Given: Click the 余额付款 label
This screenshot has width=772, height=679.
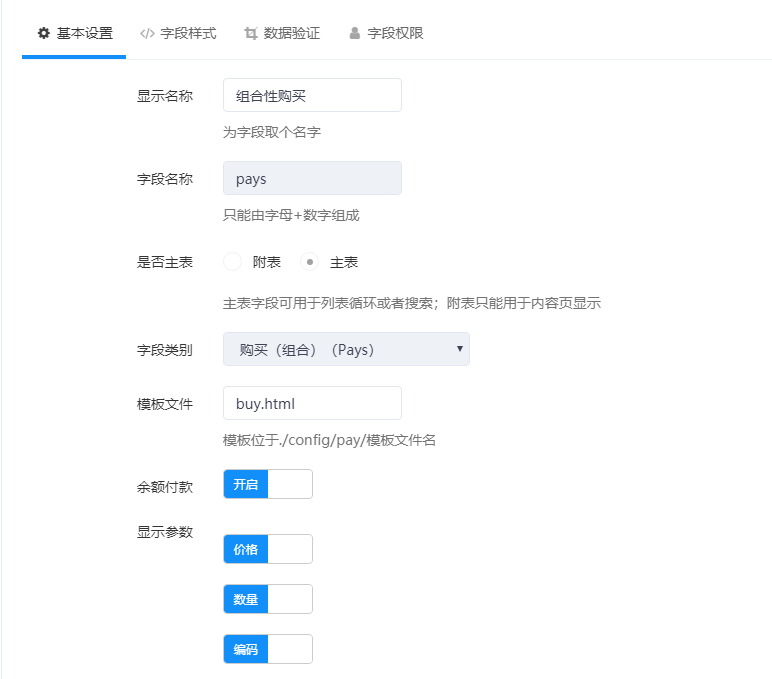Looking at the screenshot, I should pos(164,487).
